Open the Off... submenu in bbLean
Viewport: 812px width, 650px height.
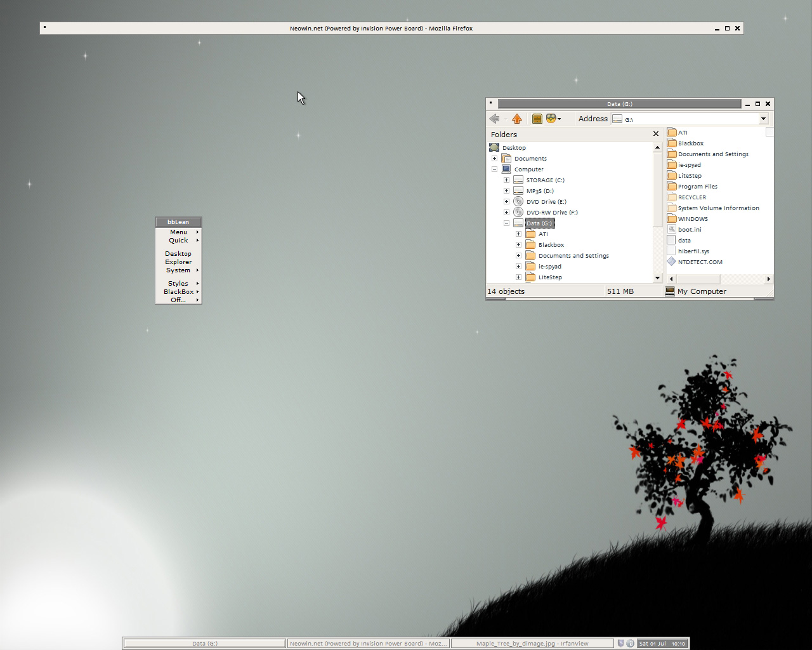click(178, 300)
